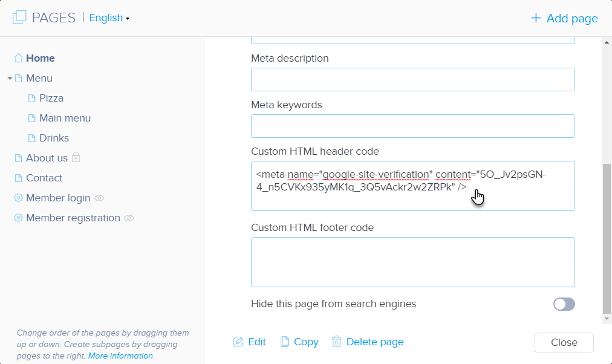
Task: Click the lock icon beside About us
Action: click(76, 157)
